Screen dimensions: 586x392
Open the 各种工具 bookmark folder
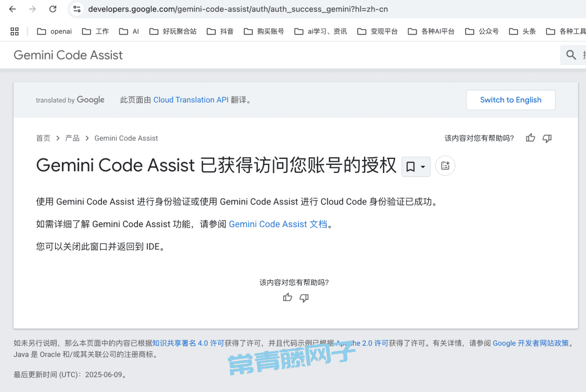566,31
